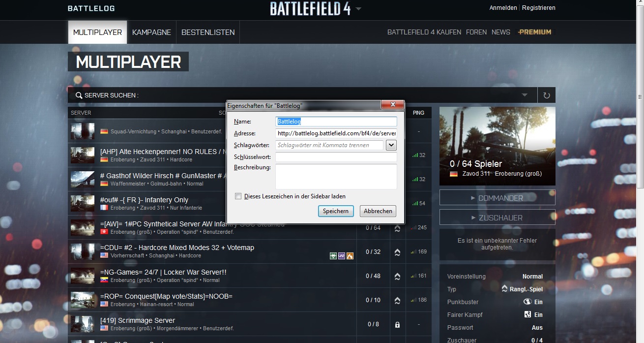The height and width of the screenshot is (343, 644).
Task: Click the Abbrechen button
Action: [x=378, y=211]
